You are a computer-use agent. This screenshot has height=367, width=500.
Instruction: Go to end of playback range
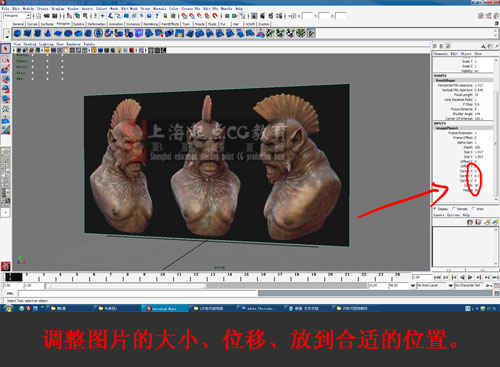pyautogui.click(x=495, y=277)
